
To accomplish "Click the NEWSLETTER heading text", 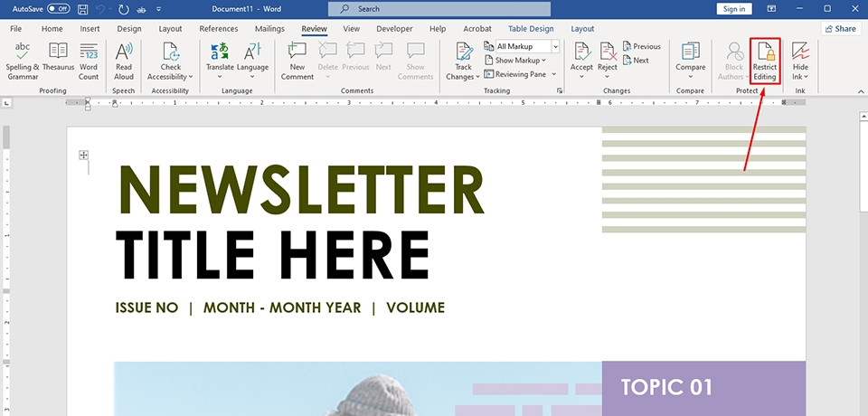I will [301, 189].
